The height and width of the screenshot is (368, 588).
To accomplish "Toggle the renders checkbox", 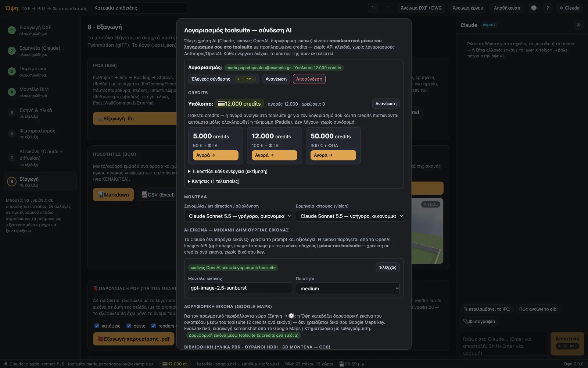I will 154,326.
